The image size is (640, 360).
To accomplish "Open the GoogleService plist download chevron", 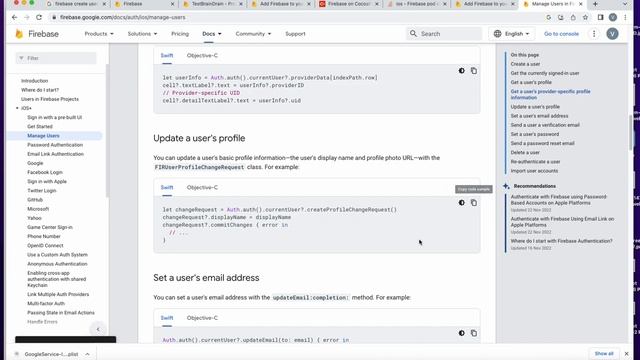I will (87, 354).
